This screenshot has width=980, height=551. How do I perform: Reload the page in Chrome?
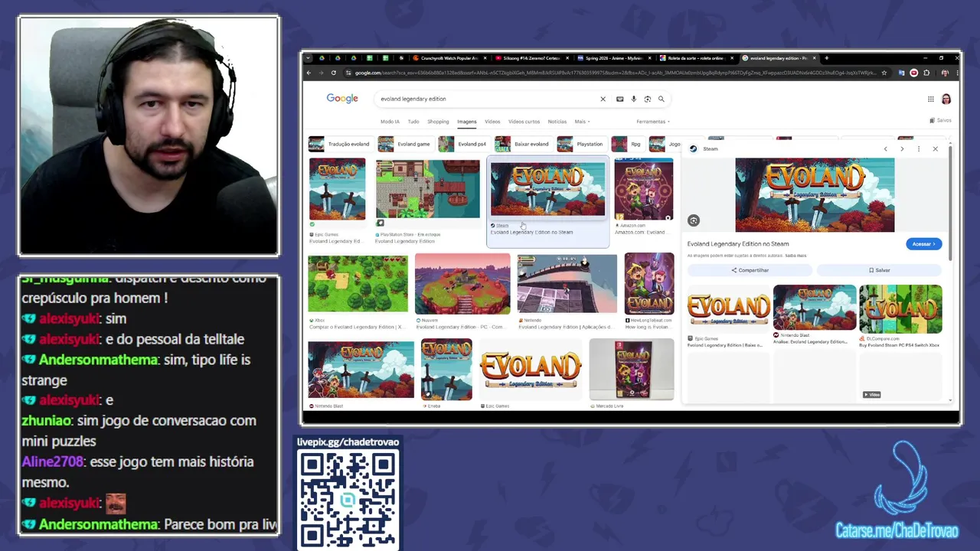333,73
